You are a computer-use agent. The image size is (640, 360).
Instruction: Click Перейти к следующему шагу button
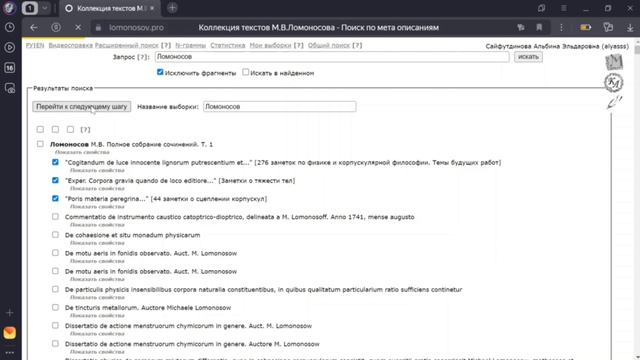click(x=82, y=107)
